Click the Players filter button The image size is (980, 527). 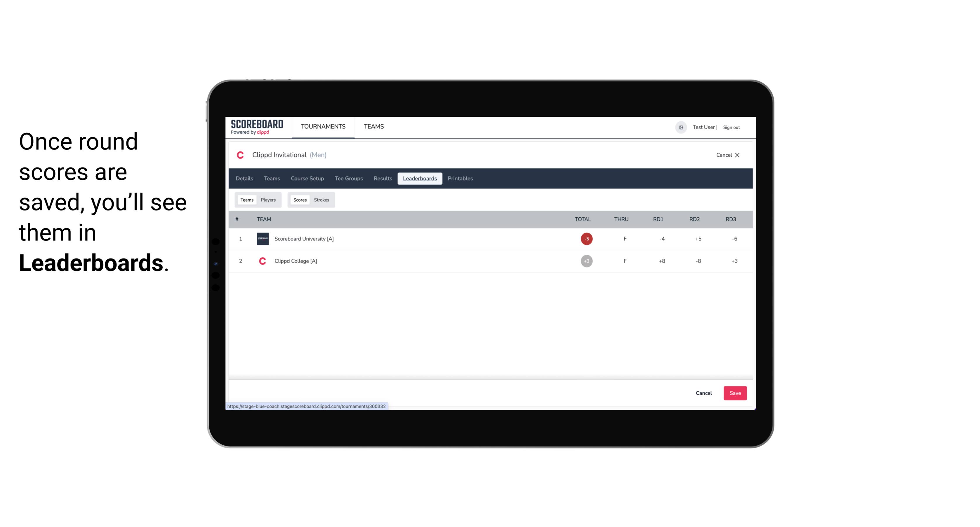[268, 200]
